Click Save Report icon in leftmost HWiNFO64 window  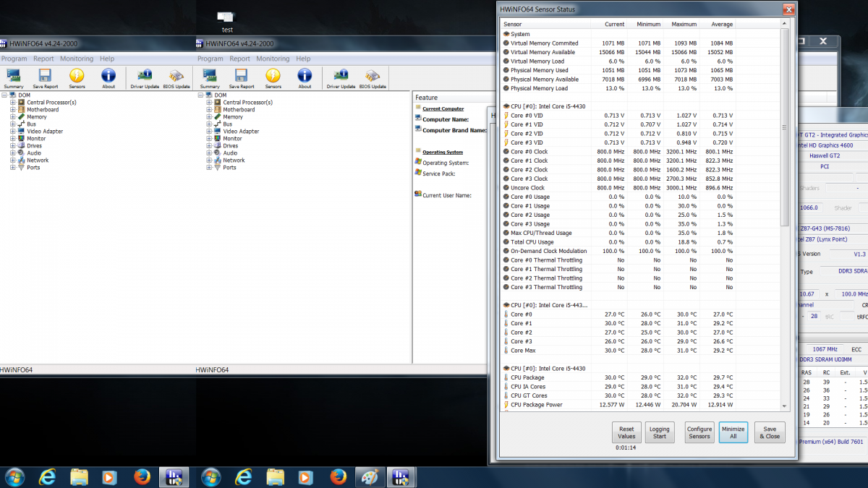click(x=45, y=78)
